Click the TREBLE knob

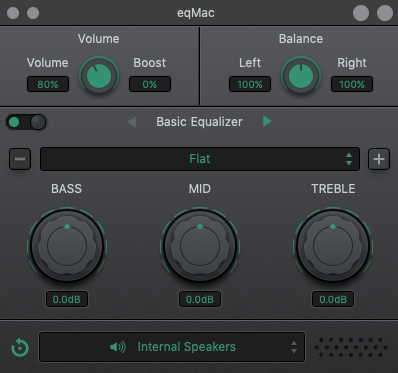click(x=333, y=246)
